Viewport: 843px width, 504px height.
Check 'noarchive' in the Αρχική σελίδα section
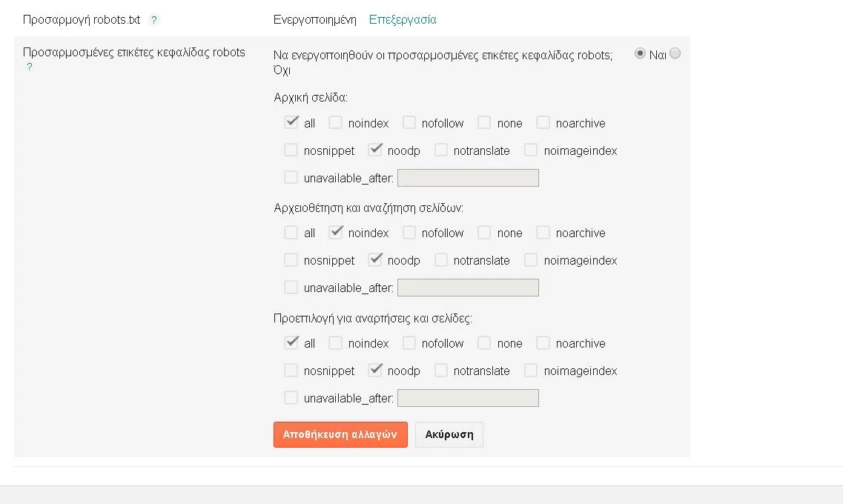pyautogui.click(x=543, y=122)
